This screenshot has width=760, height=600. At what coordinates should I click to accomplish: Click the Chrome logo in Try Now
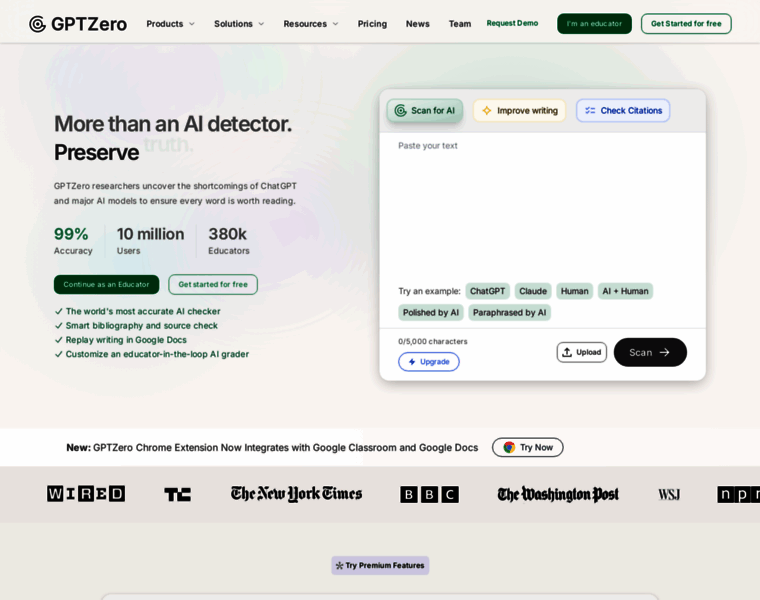point(509,447)
